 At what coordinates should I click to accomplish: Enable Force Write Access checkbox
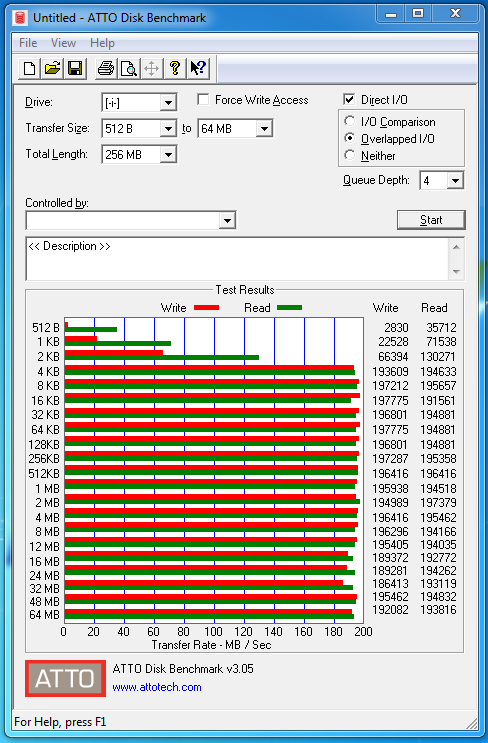tap(203, 100)
